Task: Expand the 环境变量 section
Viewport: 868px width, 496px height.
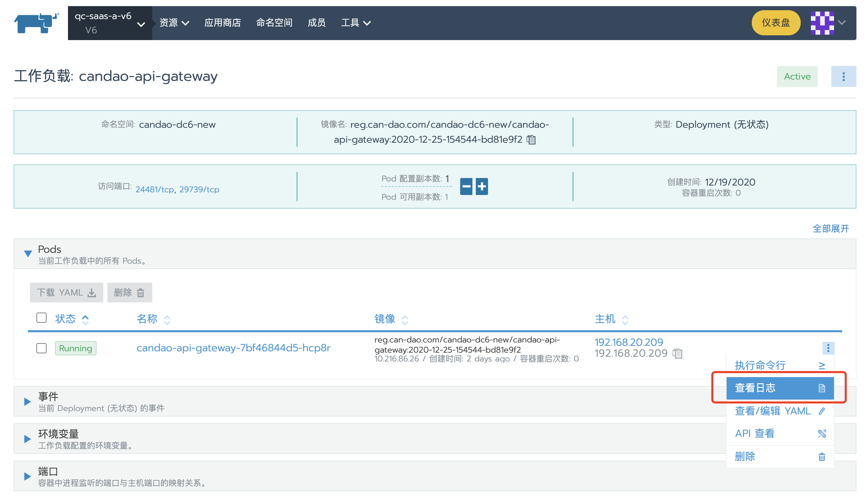Action: point(28,439)
